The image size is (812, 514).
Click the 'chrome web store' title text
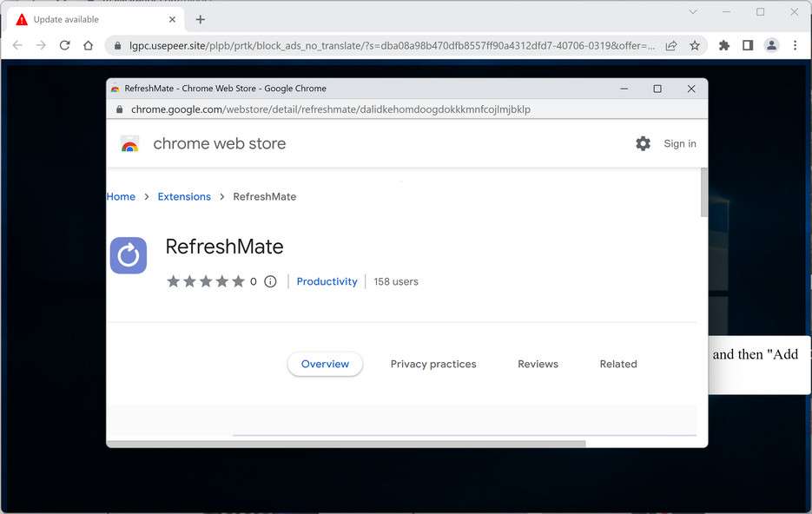click(x=220, y=143)
